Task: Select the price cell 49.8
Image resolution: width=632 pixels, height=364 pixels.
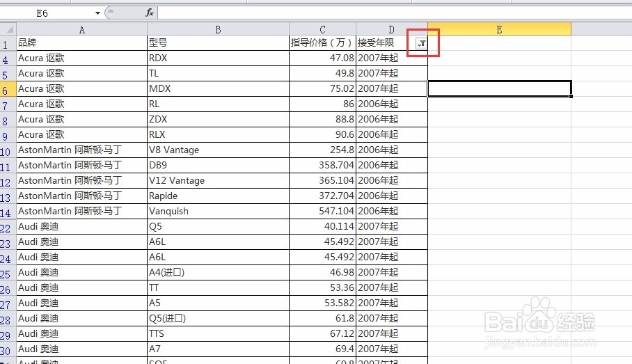Action: tap(322, 73)
